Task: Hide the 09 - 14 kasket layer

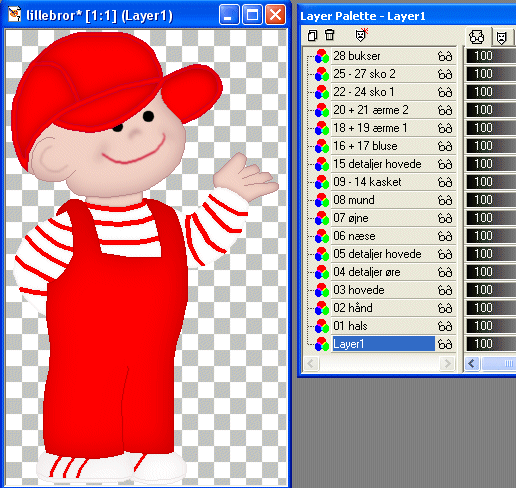Action: [445, 183]
